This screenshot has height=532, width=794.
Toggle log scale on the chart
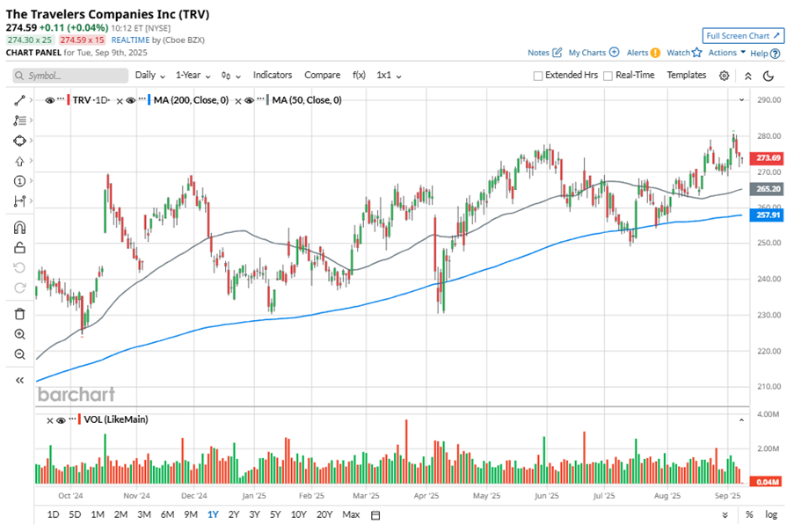pyautogui.click(x=771, y=514)
